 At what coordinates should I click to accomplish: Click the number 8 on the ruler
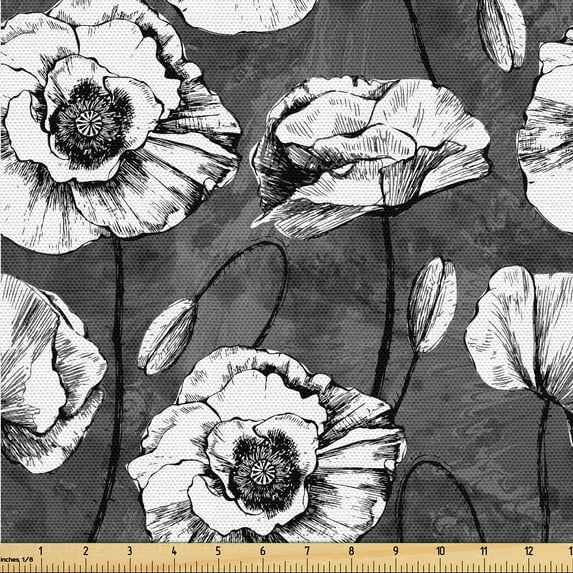tap(352, 551)
